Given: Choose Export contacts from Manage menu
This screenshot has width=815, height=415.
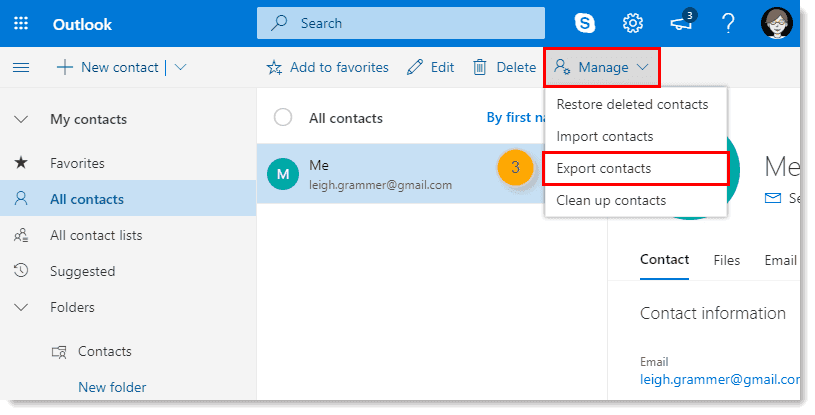Looking at the screenshot, I should click(x=603, y=169).
